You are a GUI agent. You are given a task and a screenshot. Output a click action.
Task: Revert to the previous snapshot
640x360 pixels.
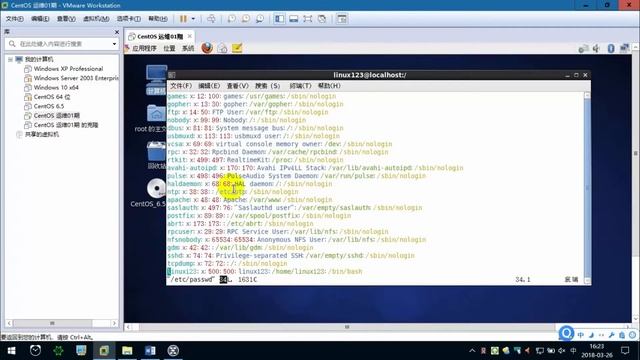coord(246,19)
